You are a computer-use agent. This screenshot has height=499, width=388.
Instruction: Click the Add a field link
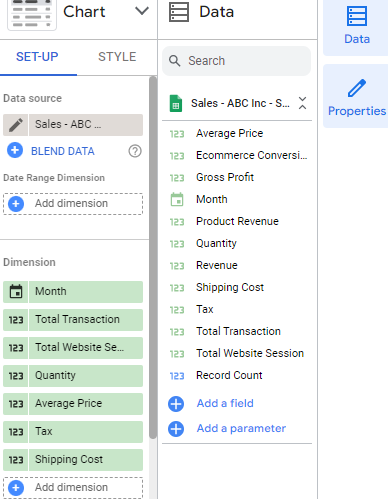225,403
